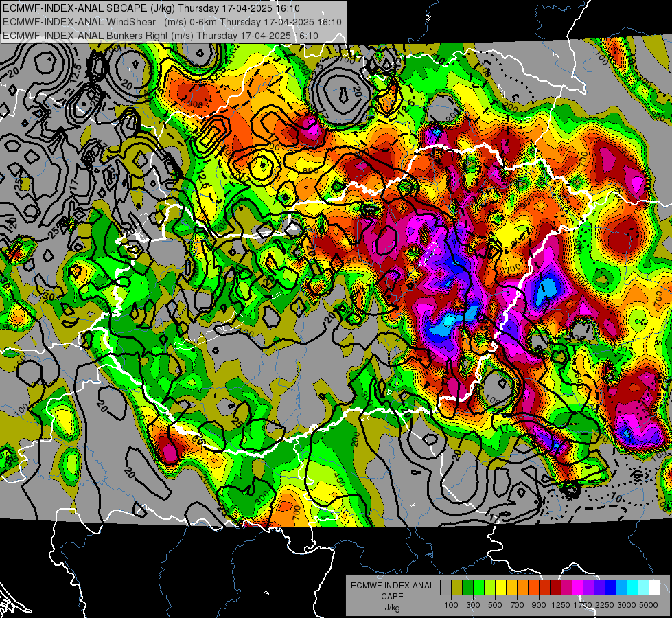This screenshot has width=672, height=618.
Task: Choose the dark red legend swatch
Action: coord(555,588)
